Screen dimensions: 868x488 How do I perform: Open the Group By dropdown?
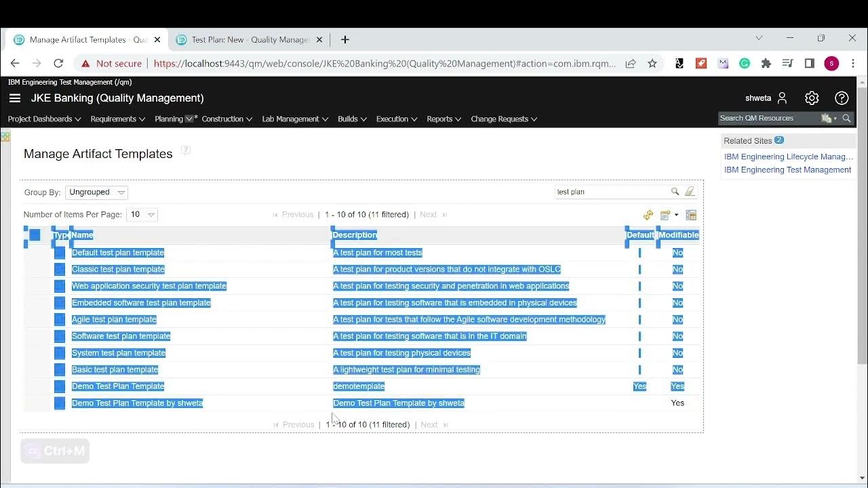(x=96, y=192)
